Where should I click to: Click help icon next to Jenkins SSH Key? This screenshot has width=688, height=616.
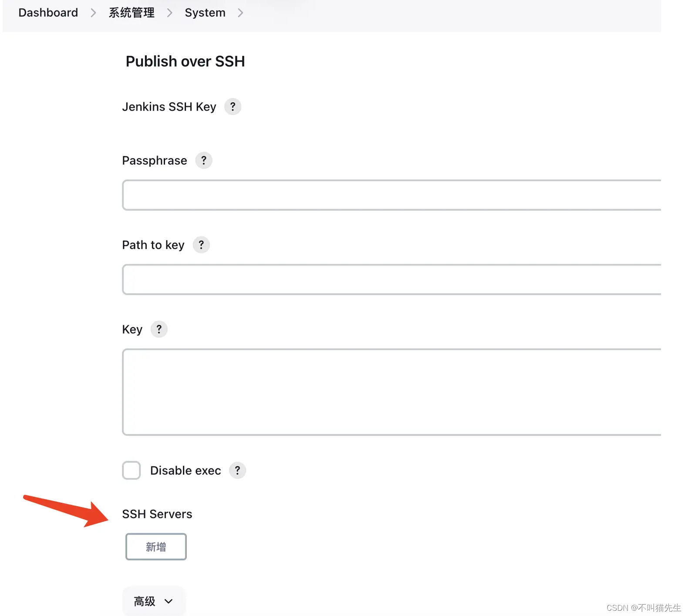233,107
